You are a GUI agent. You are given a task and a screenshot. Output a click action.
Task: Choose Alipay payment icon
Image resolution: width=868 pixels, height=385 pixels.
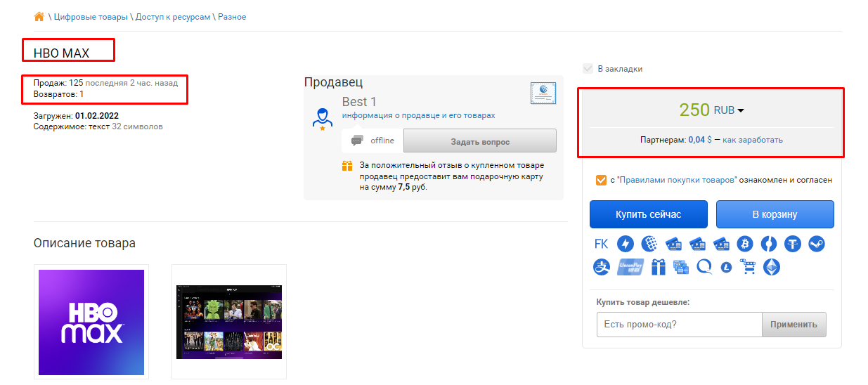coord(602,267)
